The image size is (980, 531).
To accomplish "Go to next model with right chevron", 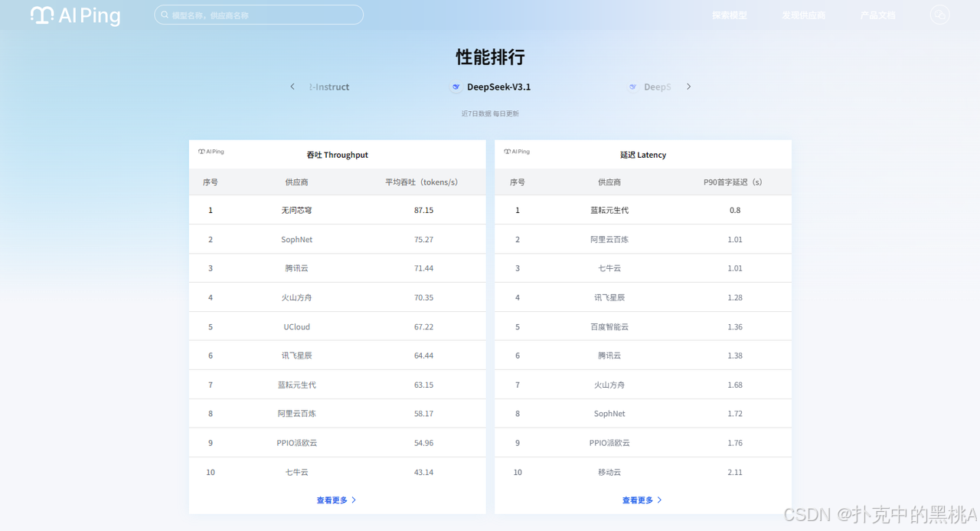I will coord(688,87).
